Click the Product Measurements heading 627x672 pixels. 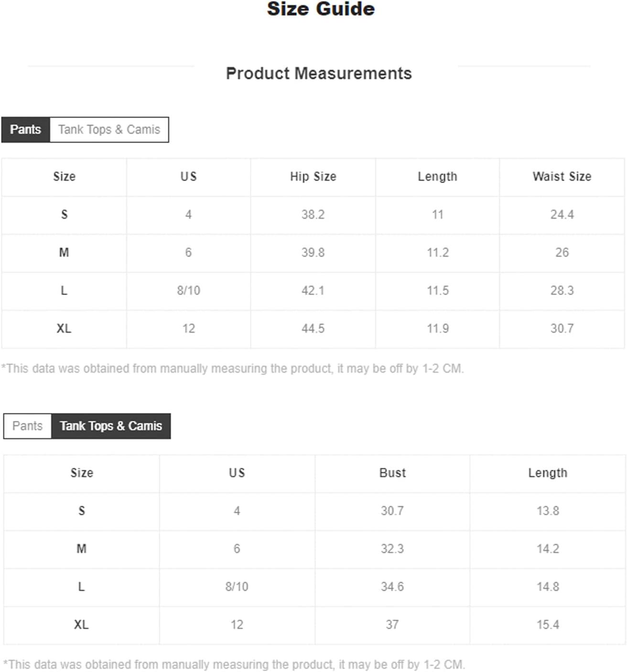(319, 74)
